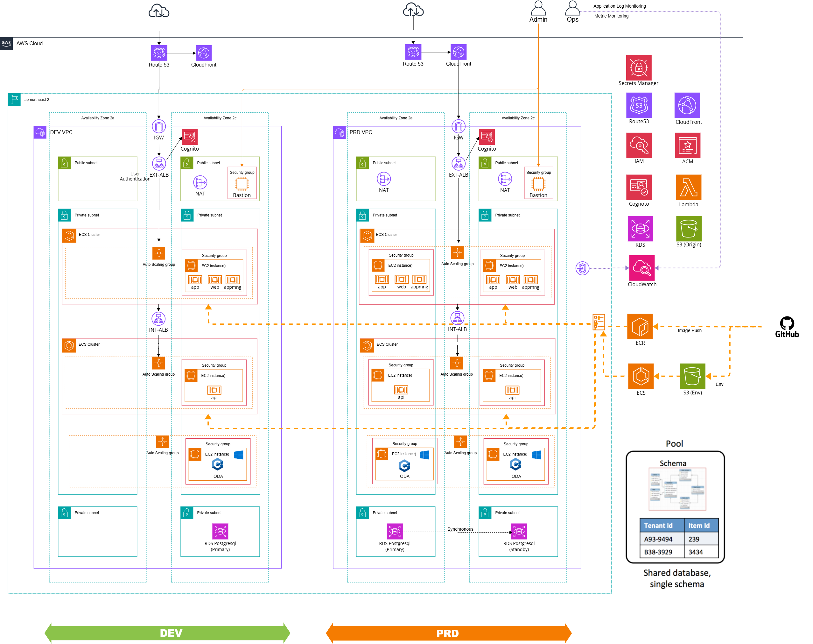813x644 pixels.
Task: Click the CloudWatch icon
Action: pyautogui.click(x=641, y=268)
